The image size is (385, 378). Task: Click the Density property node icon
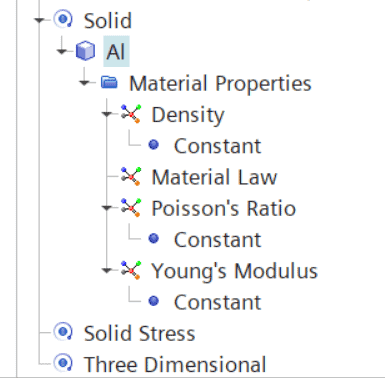pyautogui.click(x=131, y=114)
